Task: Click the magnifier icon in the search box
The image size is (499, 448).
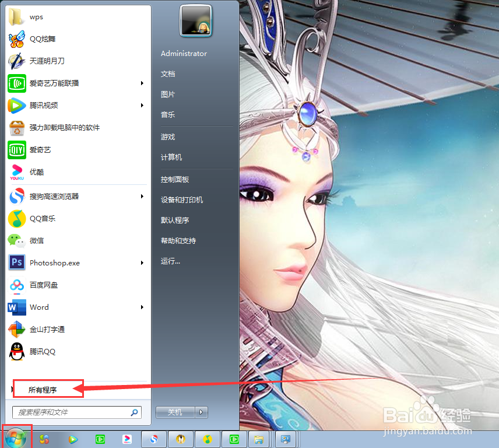Action: pyautogui.click(x=134, y=412)
